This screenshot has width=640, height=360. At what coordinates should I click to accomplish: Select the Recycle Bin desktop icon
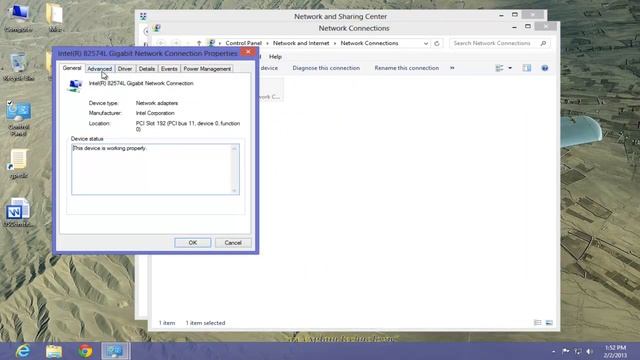(18, 67)
